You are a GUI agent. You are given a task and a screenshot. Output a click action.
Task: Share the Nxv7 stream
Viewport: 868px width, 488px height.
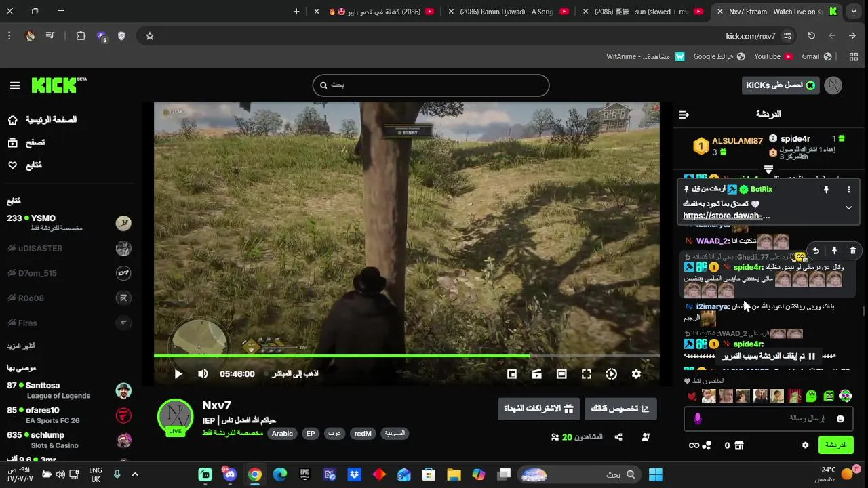click(618, 437)
